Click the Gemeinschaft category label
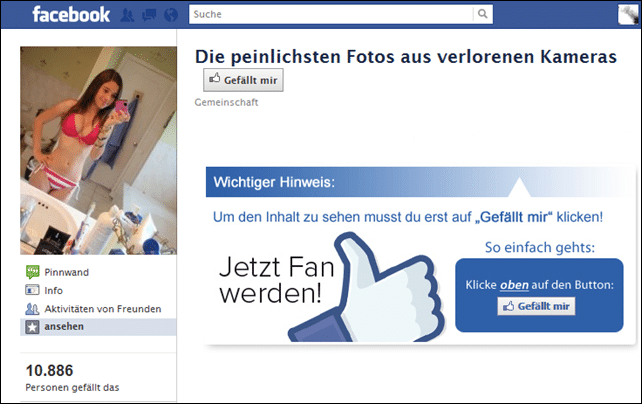The height and width of the screenshot is (404, 642). point(226,102)
